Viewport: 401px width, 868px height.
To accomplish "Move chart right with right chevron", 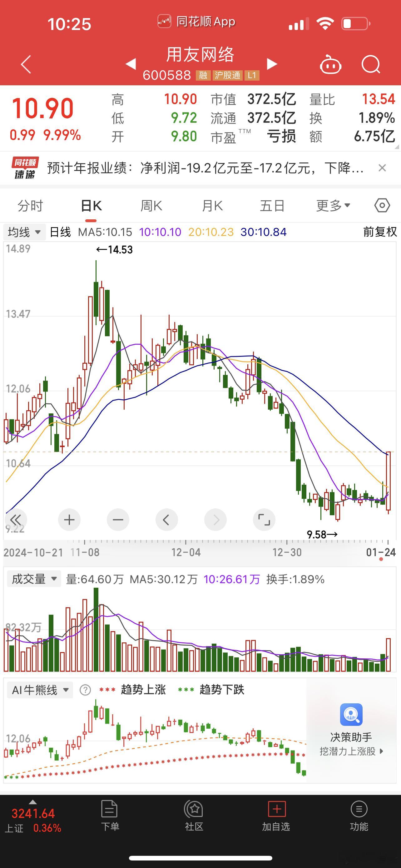I will coord(215,520).
